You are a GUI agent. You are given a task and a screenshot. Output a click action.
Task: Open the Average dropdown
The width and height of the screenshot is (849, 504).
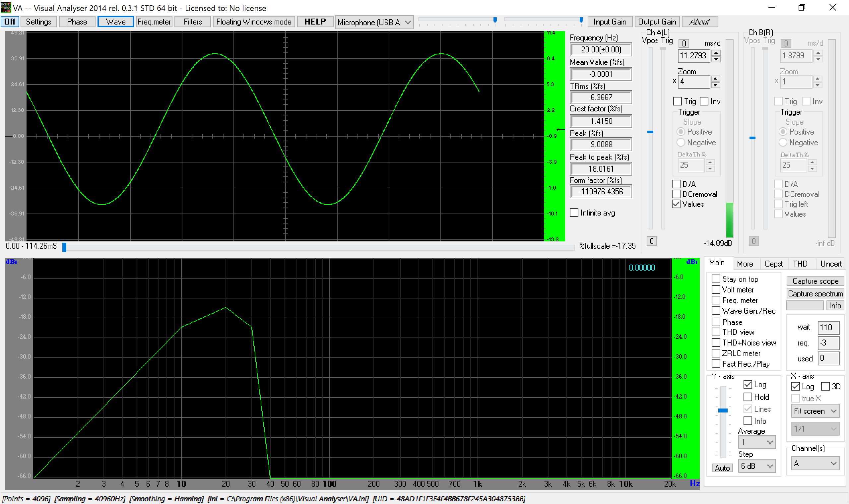click(x=756, y=442)
